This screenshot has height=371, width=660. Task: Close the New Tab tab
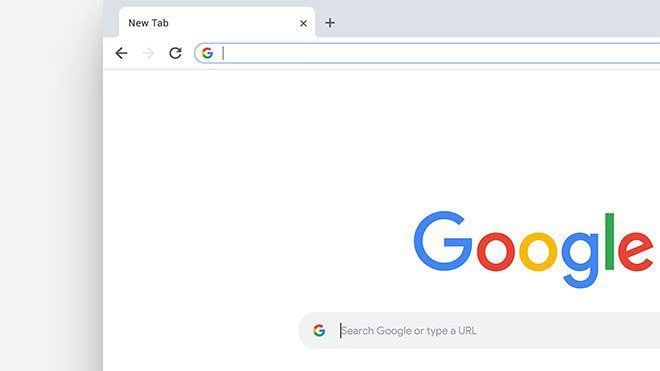pyautogui.click(x=303, y=23)
